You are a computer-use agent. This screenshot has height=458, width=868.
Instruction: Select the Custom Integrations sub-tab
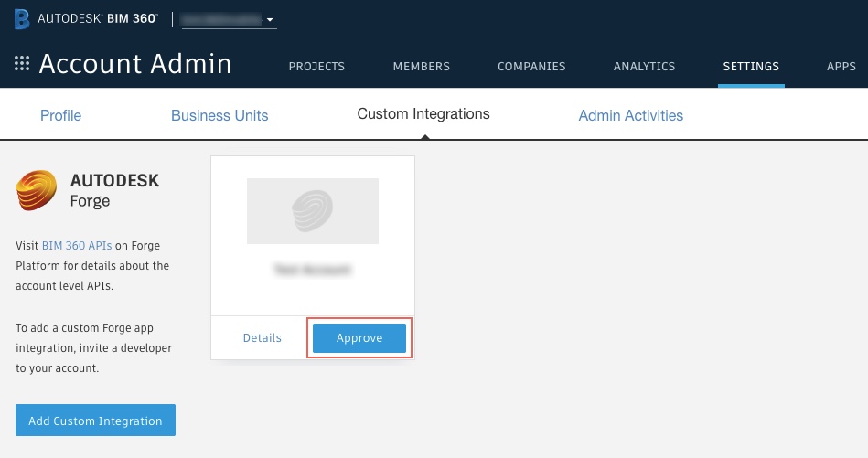click(423, 114)
